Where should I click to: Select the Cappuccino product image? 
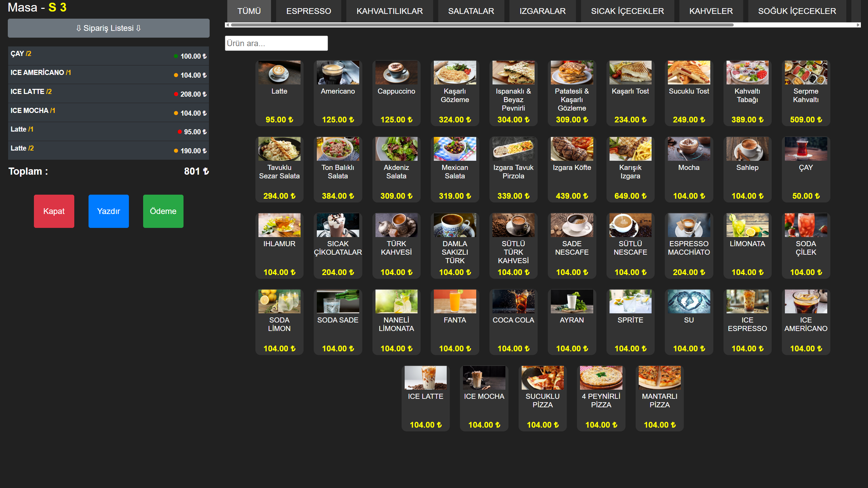(x=396, y=73)
